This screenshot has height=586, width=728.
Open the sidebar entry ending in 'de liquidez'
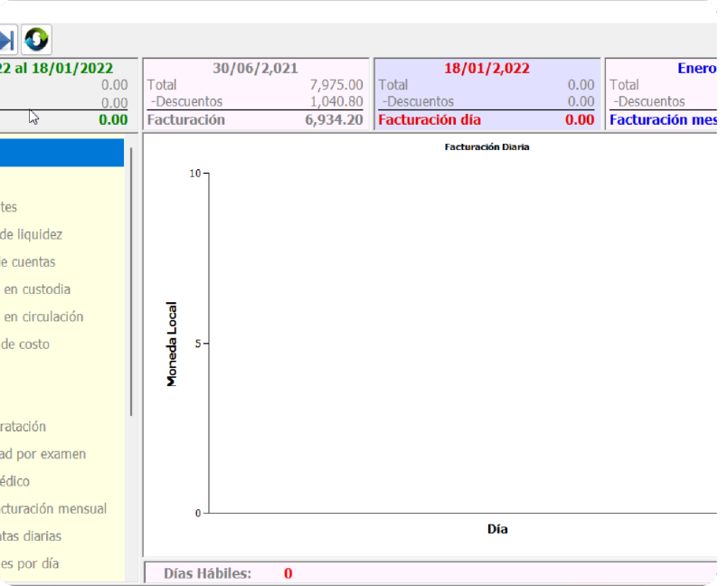click(x=32, y=234)
